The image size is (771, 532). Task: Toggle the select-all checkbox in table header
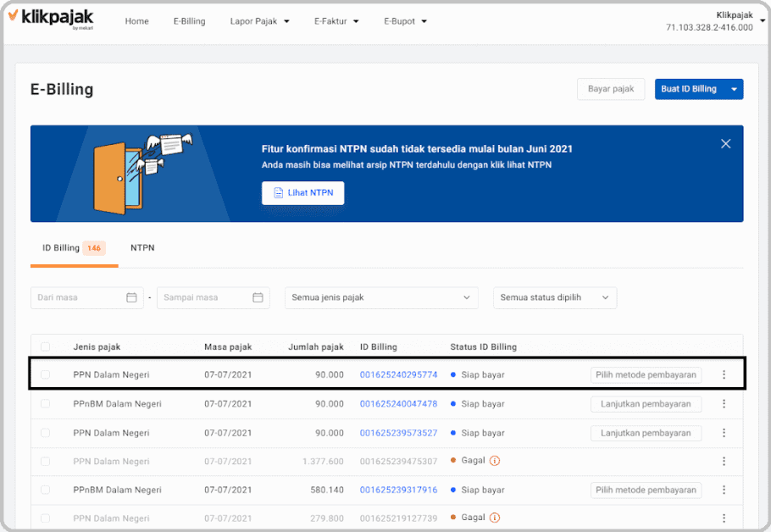[45, 346]
